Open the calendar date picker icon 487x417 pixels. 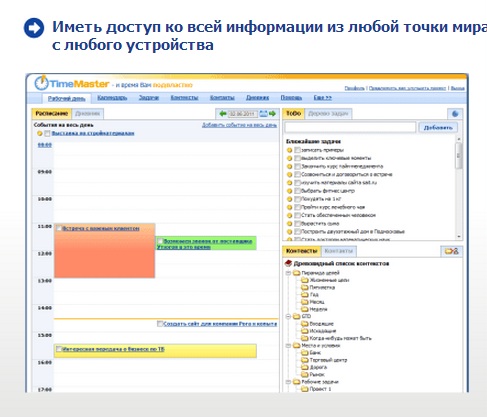coord(263,114)
